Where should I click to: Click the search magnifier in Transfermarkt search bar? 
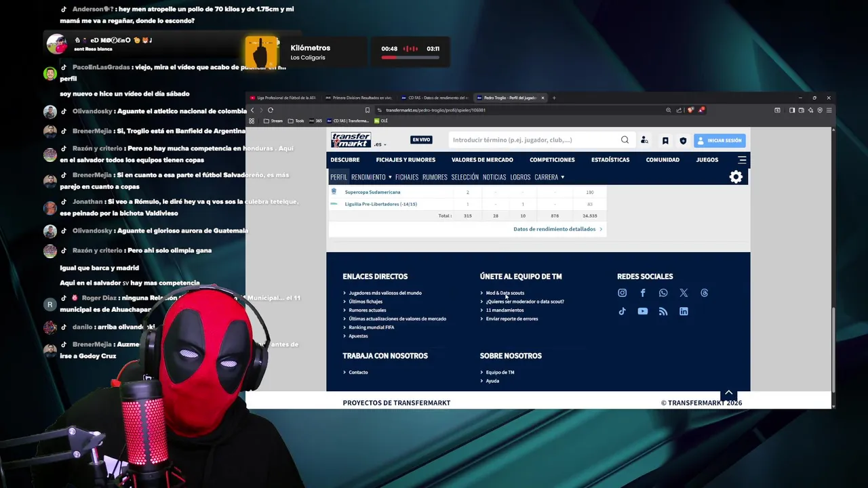[625, 140]
